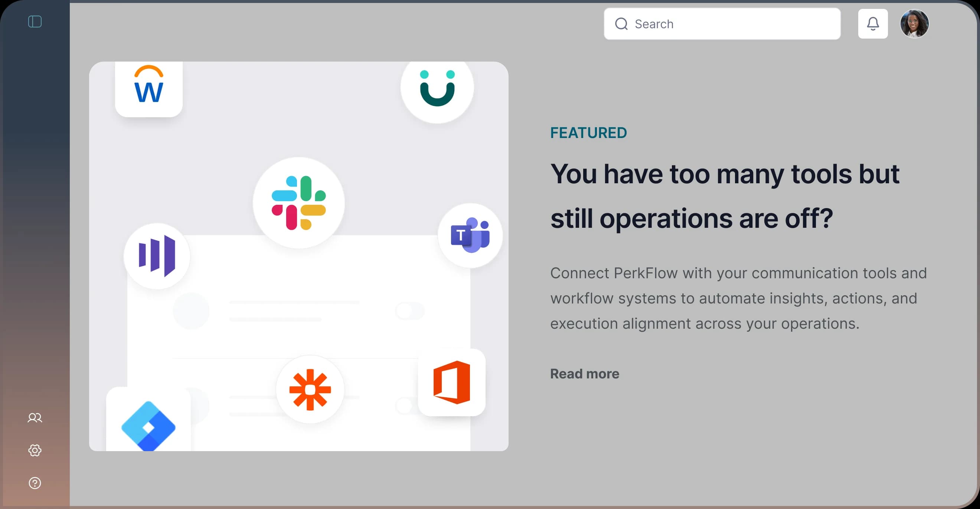The width and height of the screenshot is (980, 509).
Task: Click the magnifier icon in the search bar
Action: [x=622, y=24]
